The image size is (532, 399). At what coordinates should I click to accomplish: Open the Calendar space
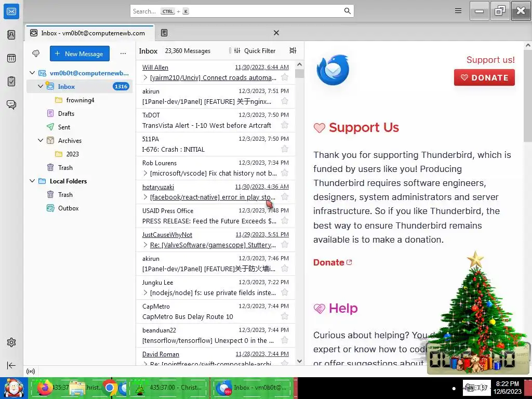pyautogui.click(x=11, y=58)
